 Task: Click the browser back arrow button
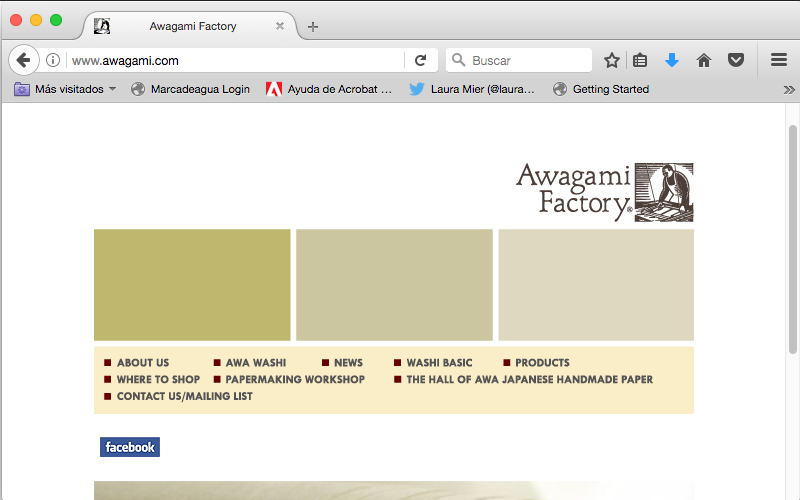coord(23,60)
